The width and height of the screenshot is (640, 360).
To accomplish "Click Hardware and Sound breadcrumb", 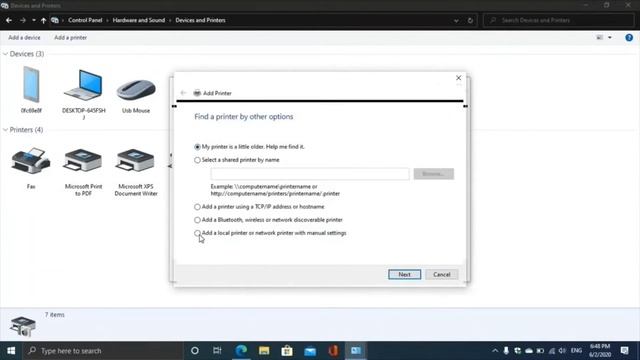I will (x=139, y=20).
